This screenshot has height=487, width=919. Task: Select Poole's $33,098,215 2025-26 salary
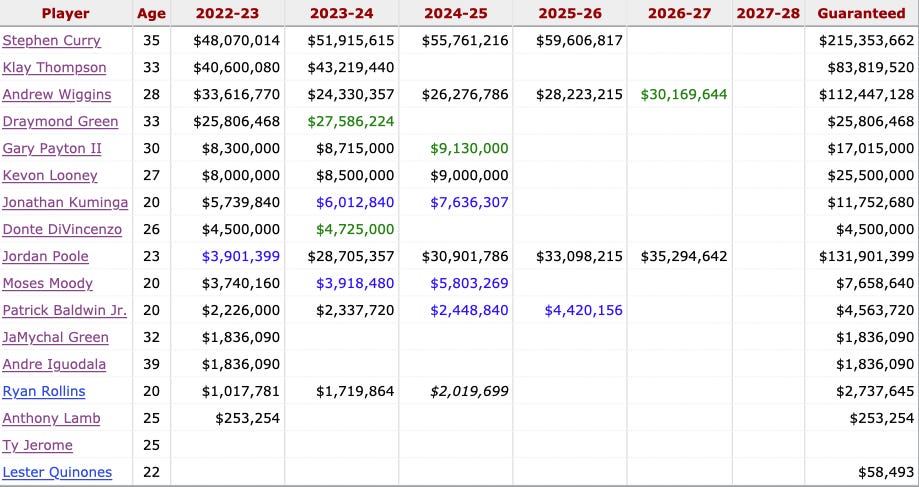pos(579,256)
